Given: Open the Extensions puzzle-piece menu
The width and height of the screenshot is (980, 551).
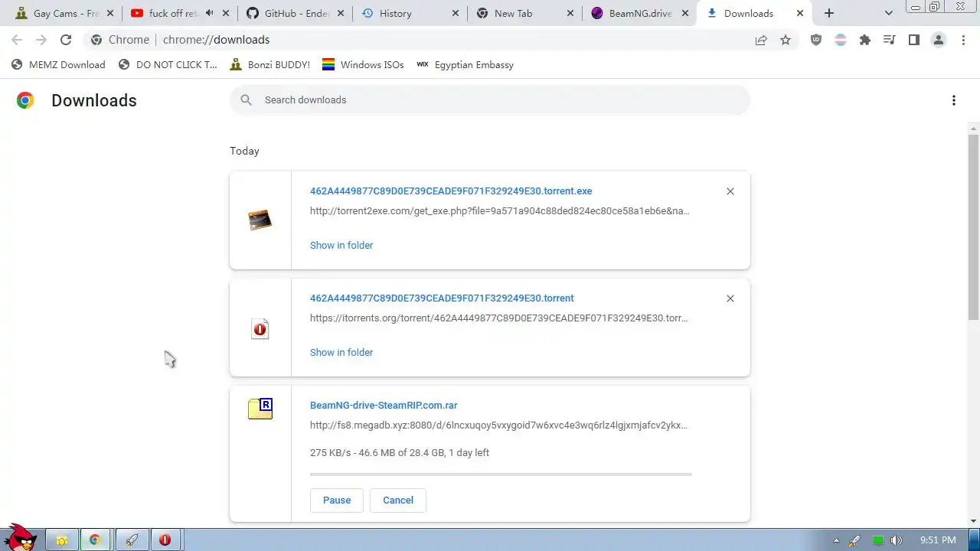Looking at the screenshot, I should click(x=865, y=40).
